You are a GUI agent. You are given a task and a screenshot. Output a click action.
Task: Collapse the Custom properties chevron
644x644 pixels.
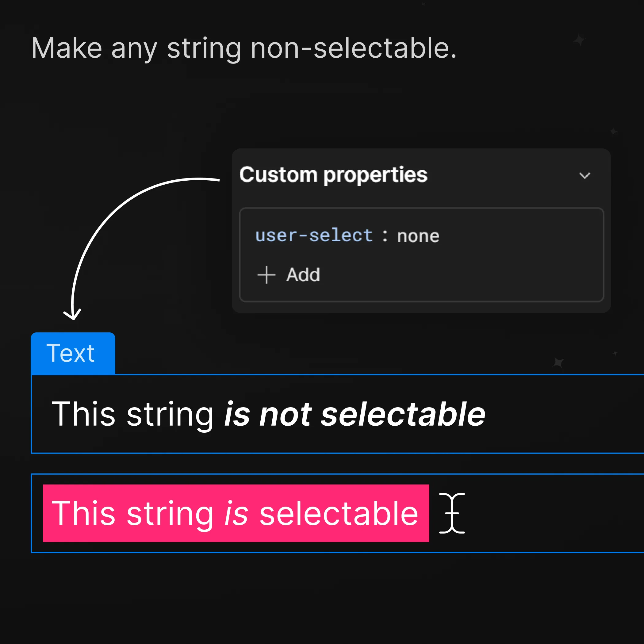584,176
